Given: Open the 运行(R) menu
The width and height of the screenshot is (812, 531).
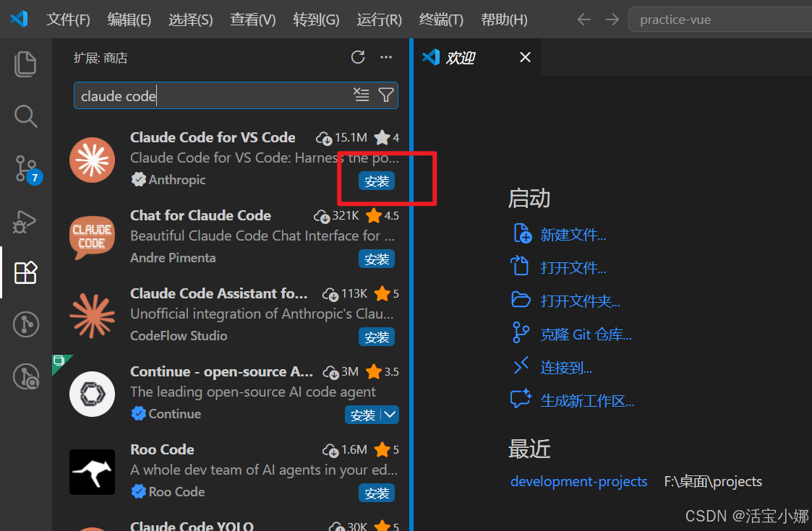Looking at the screenshot, I should (x=379, y=20).
